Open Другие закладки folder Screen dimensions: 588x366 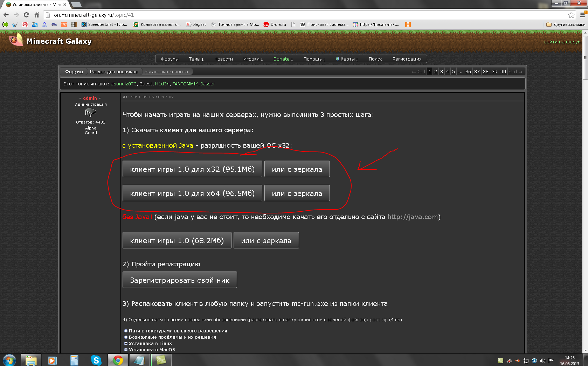pos(566,24)
